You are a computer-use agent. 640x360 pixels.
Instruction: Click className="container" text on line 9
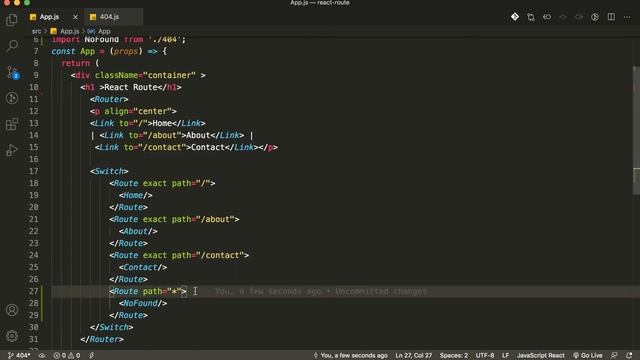point(145,76)
